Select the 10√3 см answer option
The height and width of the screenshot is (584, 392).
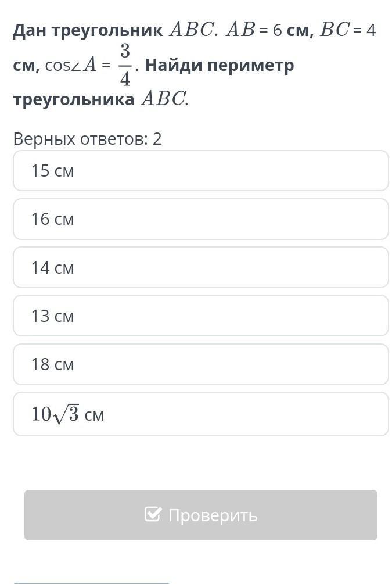(x=200, y=414)
